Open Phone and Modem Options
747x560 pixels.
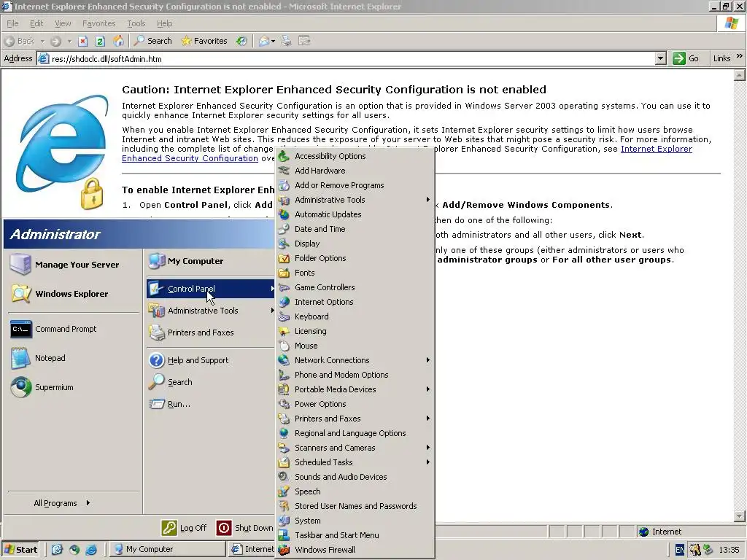tap(355, 375)
